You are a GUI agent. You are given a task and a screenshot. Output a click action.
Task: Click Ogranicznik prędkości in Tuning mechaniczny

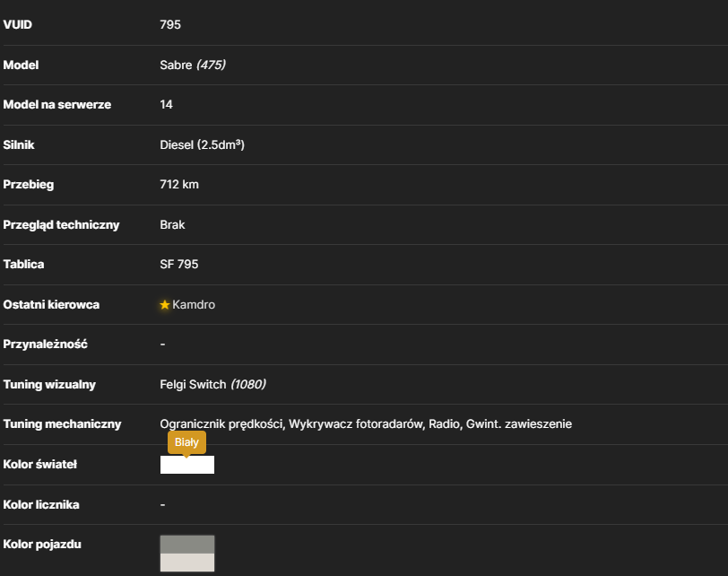(221, 424)
